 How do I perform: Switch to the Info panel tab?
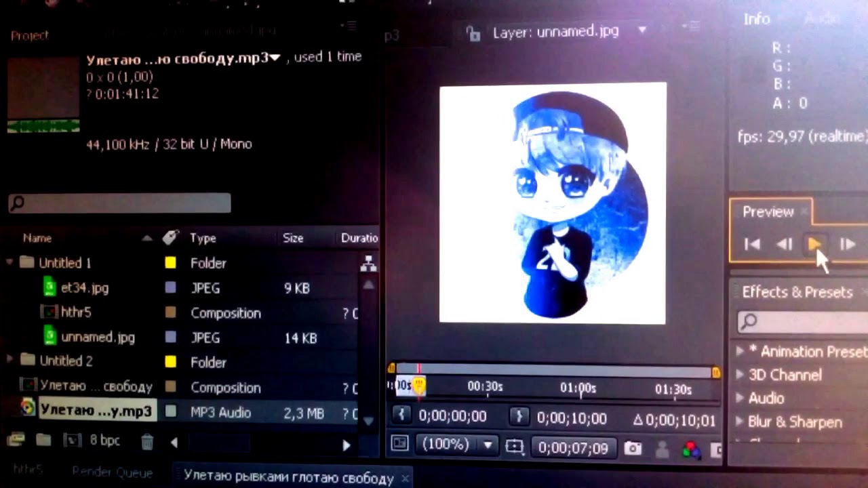coord(757,19)
